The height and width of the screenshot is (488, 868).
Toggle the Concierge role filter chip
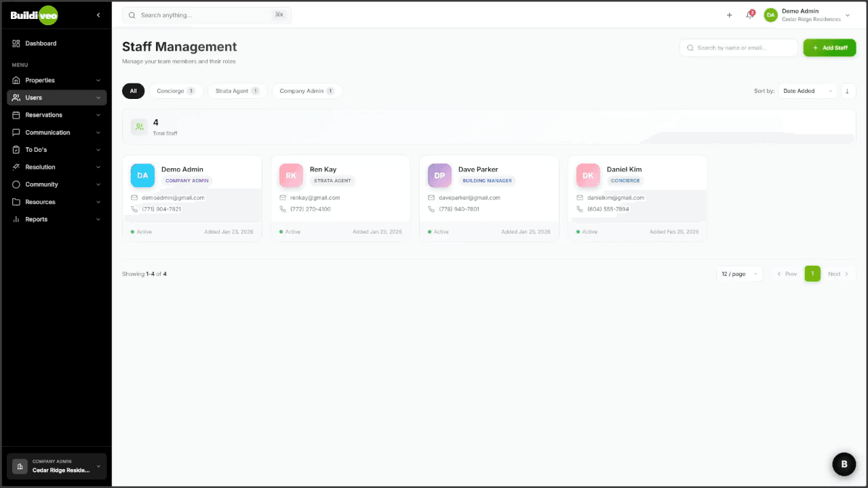pyautogui.click(x=176, y=90)
